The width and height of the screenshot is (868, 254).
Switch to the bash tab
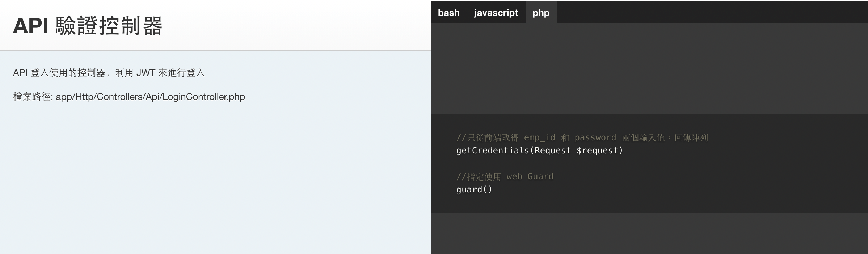(x=448, y=13)
